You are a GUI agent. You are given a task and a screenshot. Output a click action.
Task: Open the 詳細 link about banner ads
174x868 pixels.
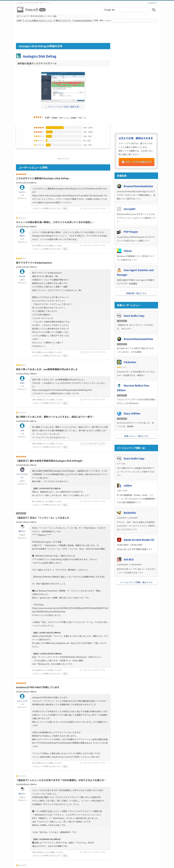tap(55, 16)
